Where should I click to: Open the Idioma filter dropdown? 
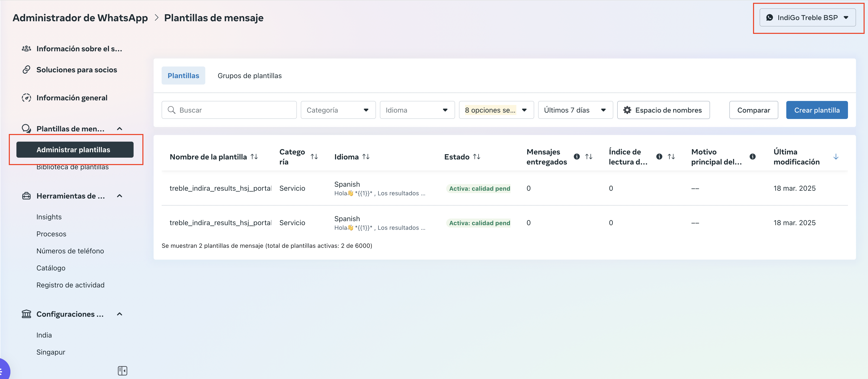tap(417, 110)
